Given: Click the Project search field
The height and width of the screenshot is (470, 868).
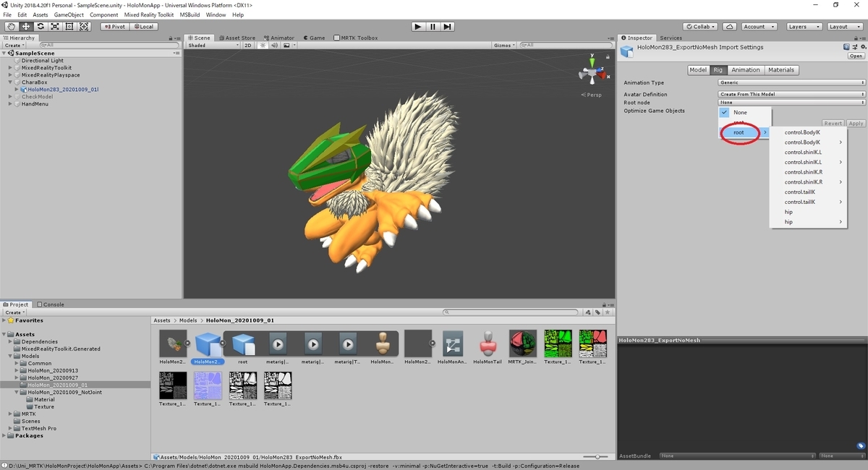Looking at the screenshot, I should [x=512, y=312].
